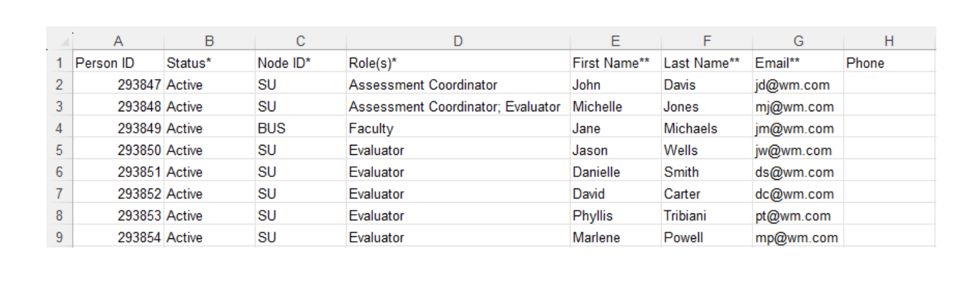This screenshot has height=284, width=980.
Task: Click the Faculty role cell
Action: pyautogui.click(x=458, y=129)
